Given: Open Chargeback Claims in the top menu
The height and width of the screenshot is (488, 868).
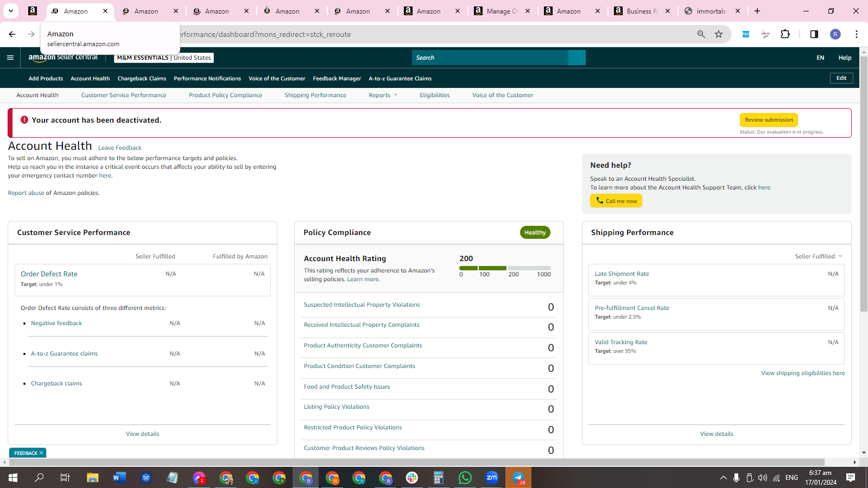Looking at the screenshot, I should click(x=142, y=78).
